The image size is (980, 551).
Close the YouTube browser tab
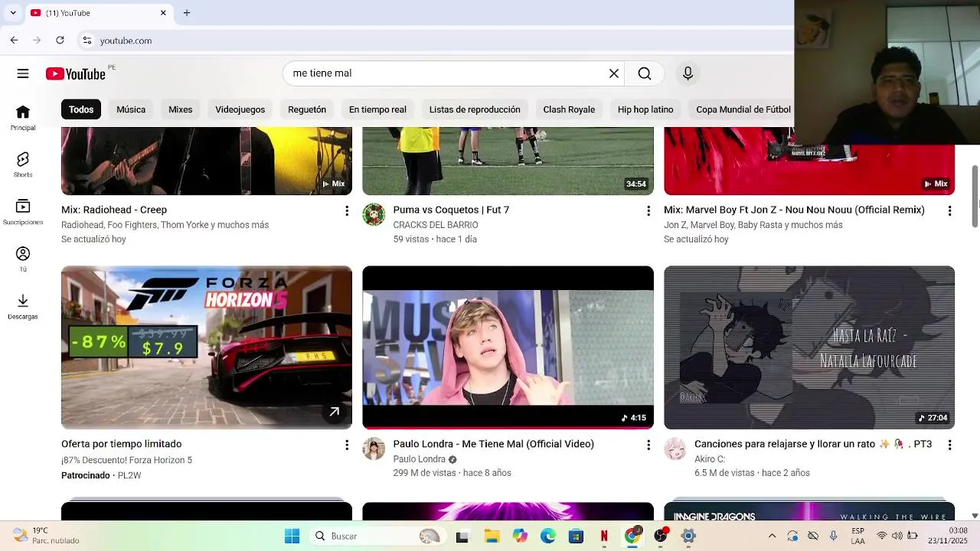(163, 13)
